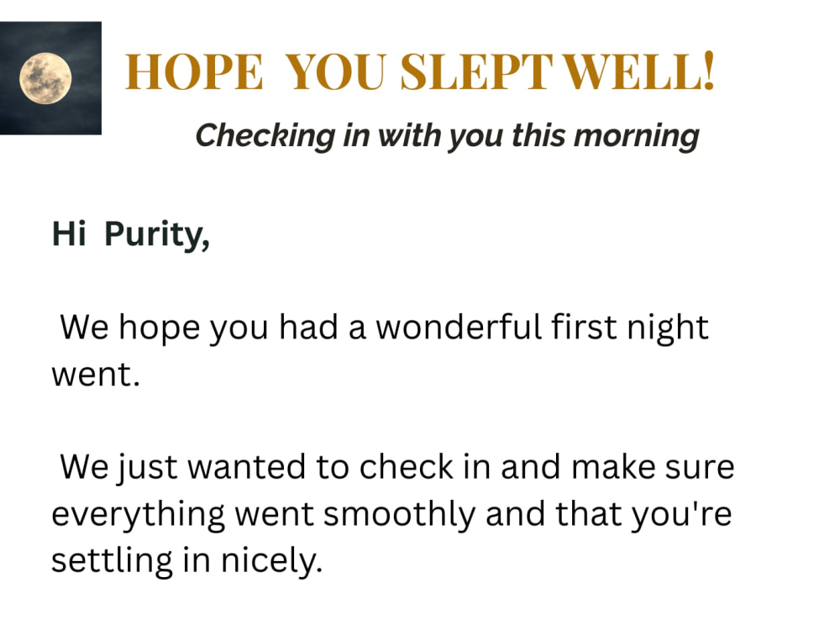The image size is (840, 630).
Task: Click the word Checking in the italic subtitle
Action: pos(265,135)
